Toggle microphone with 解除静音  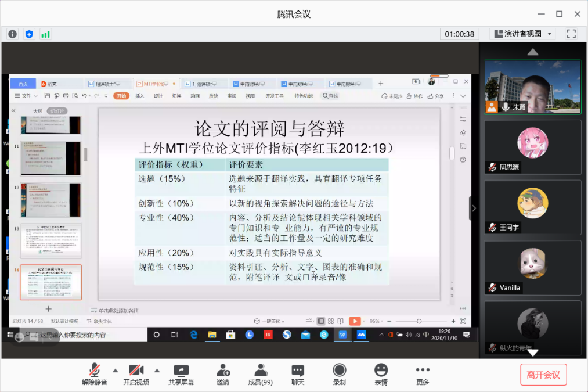[94, 375]
